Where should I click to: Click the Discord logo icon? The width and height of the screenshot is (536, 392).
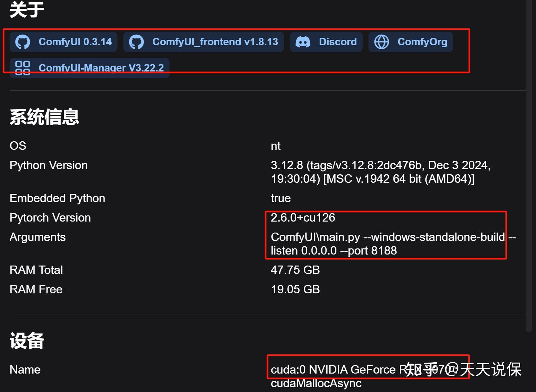pos(303,42)
